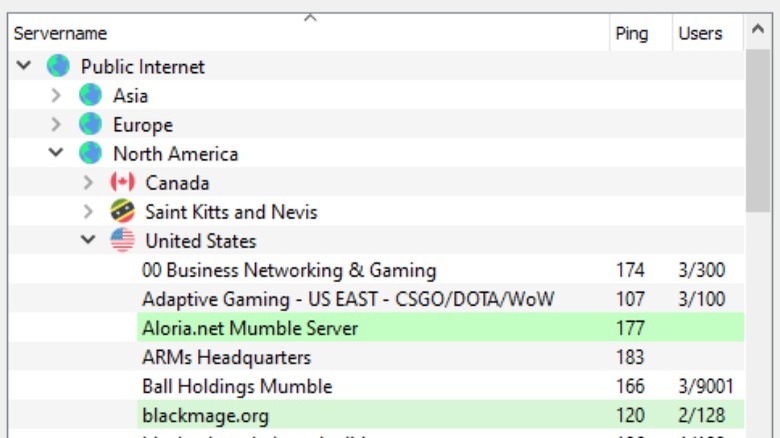
Task: Sort servers by Users column
Action: tap(707, 33)
